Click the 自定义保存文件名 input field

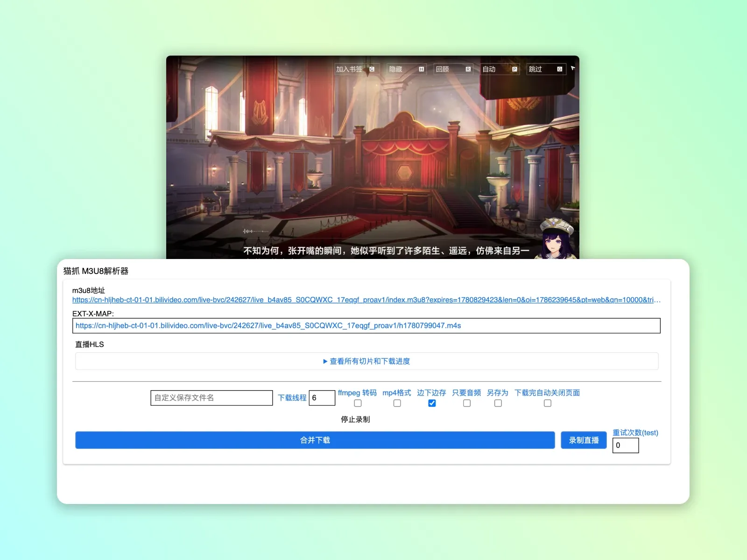(211, 398)
